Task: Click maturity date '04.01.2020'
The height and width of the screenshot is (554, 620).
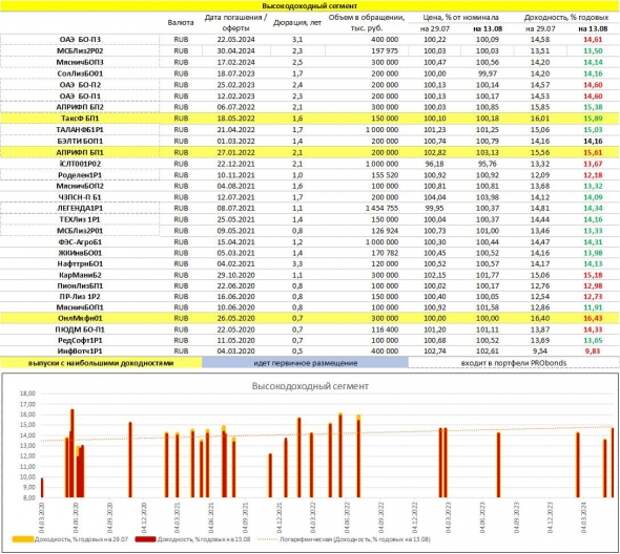Action: 236,351
